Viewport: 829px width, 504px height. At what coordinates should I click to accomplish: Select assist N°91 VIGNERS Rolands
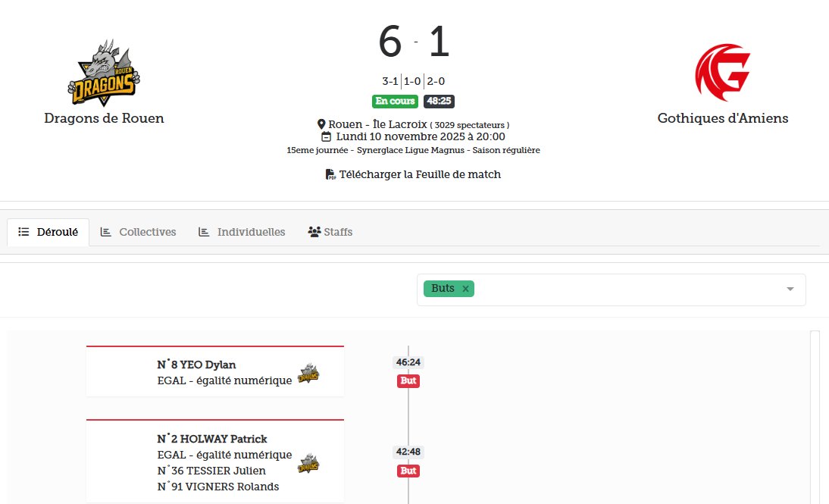[x=217, y=486]
